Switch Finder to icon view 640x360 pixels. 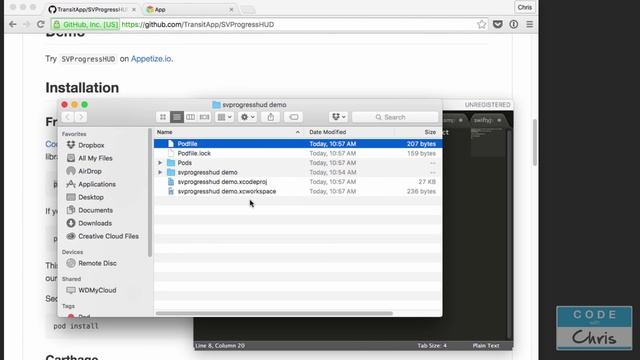[x=163, y=117]
